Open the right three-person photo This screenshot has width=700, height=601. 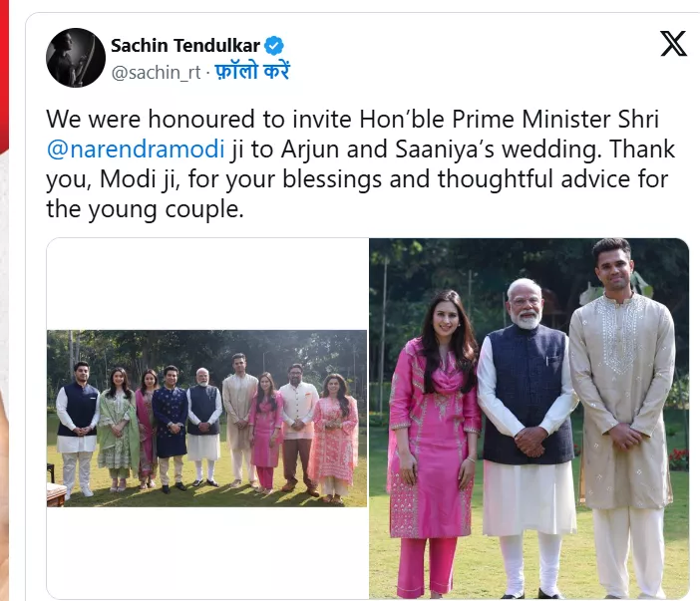[528, 419]
